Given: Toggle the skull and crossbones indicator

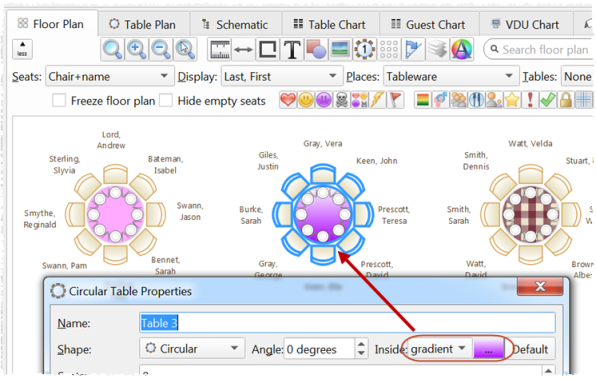Looking at the screenshot, I should 341,100.
